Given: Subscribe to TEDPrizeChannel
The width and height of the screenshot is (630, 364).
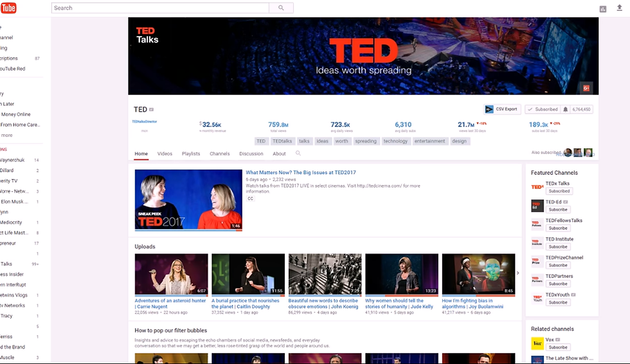Looking at the screenshot, I should pos(558,265).
